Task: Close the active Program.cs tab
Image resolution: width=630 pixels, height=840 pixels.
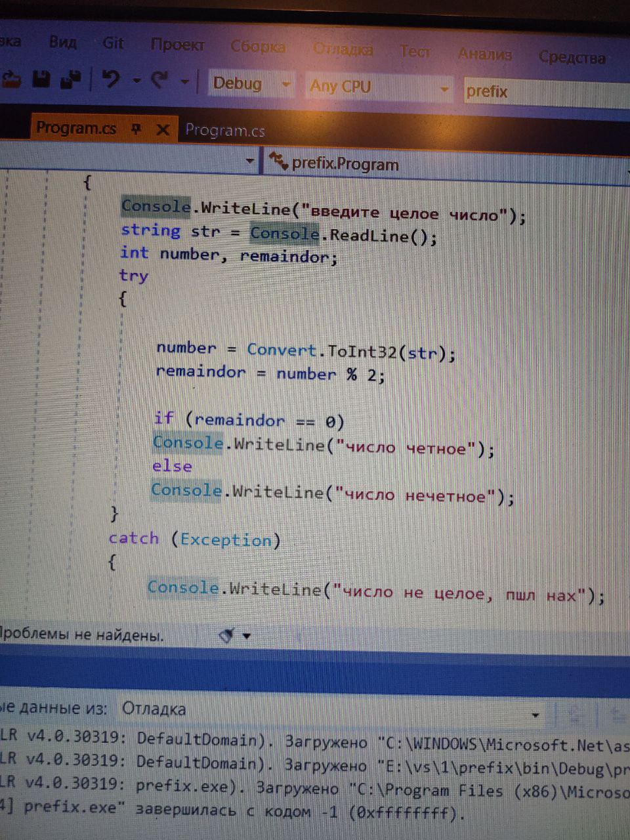Action: pos(163,129)
